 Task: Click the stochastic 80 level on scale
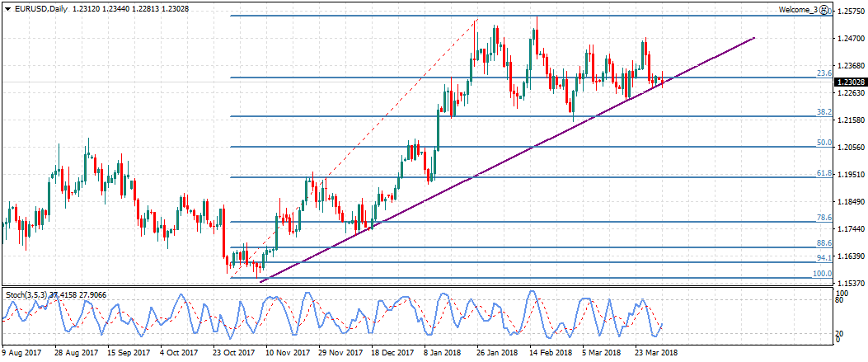click(x=840, y=301)
